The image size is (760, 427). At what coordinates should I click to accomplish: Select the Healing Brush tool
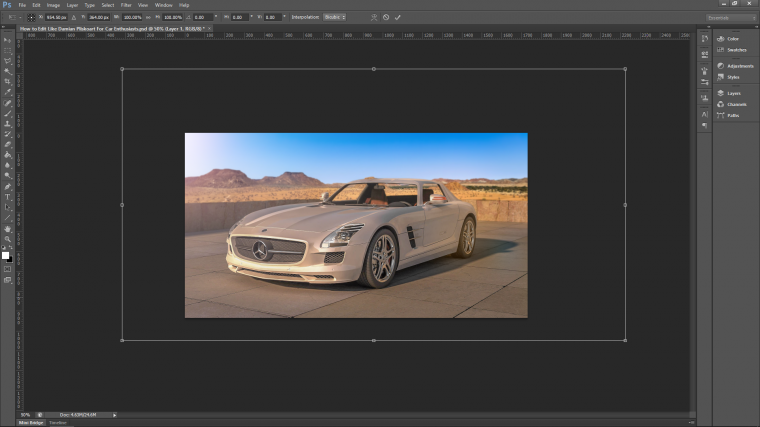(x=7, y=103)
